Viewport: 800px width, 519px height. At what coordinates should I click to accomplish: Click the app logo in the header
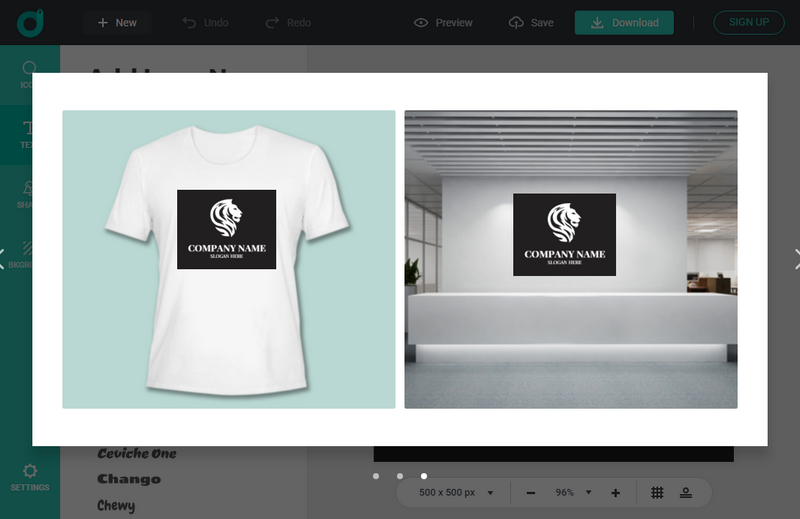(x=29, y=22)
